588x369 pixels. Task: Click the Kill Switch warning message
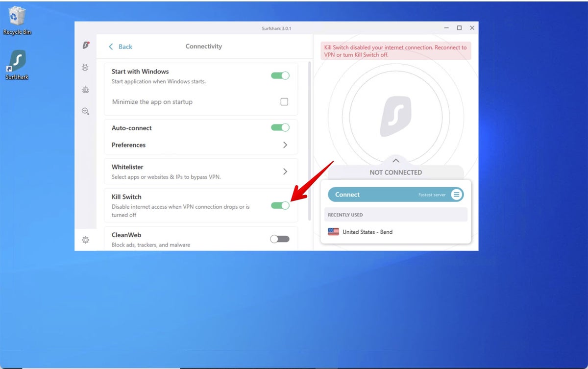coord(396,51)
